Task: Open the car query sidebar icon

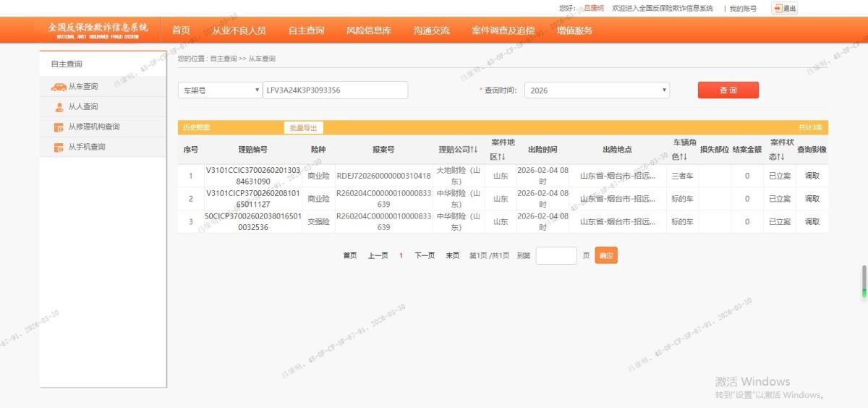Action: (x=59, y=87)
